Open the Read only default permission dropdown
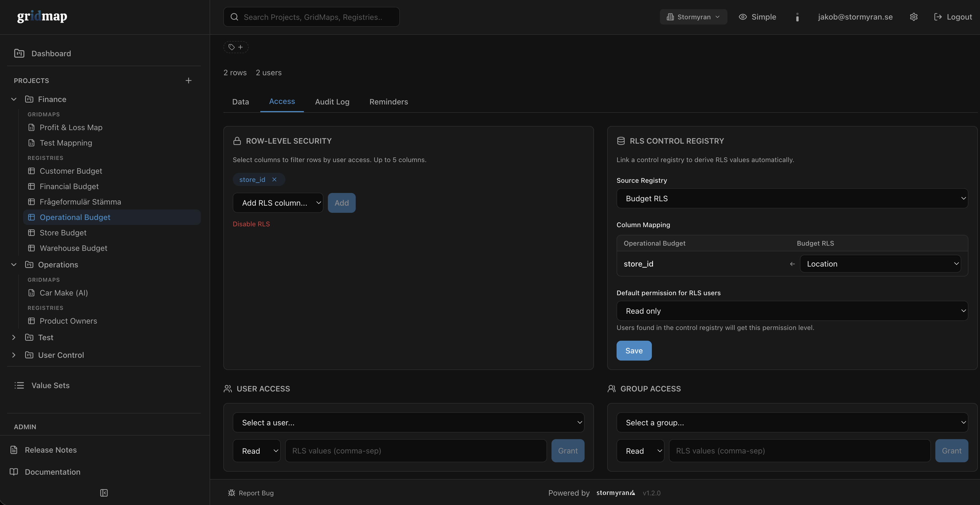Image resolution: width=980 pixels, height=505 pixels. point(792,311)
